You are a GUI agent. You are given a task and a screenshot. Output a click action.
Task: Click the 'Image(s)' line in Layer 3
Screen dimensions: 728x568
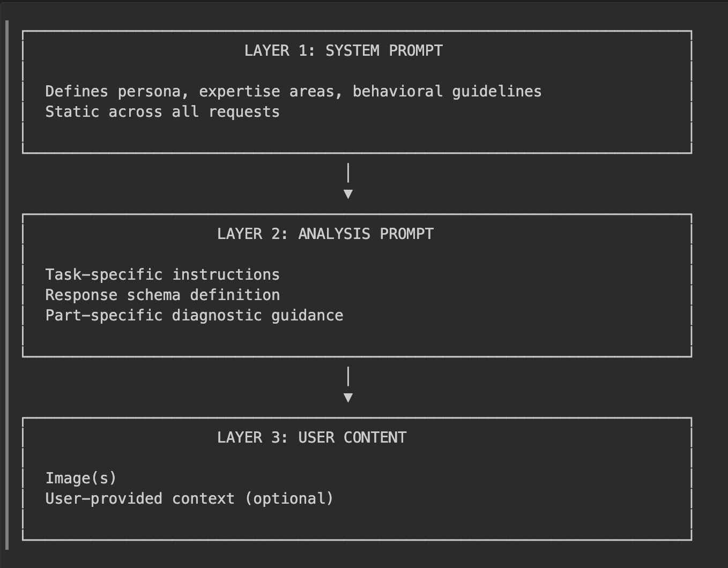81,478
